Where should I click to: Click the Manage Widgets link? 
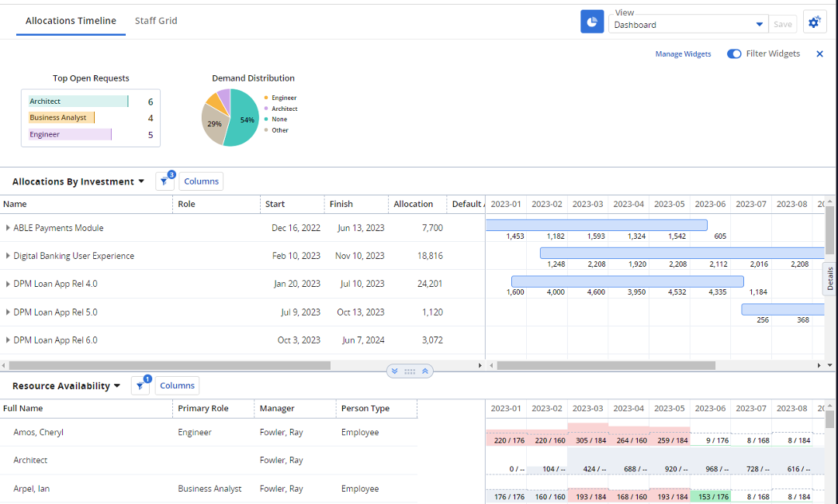(x=683, y=54)
